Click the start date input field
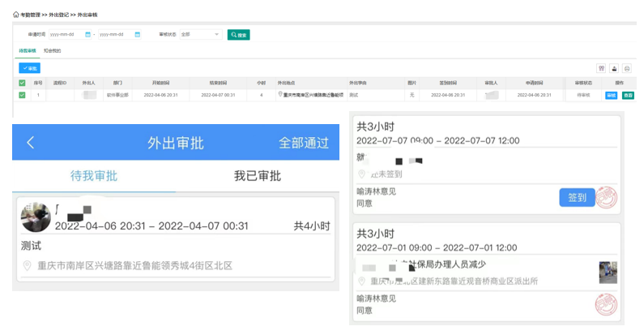The image size is (644, 335). tap(65, 35)
